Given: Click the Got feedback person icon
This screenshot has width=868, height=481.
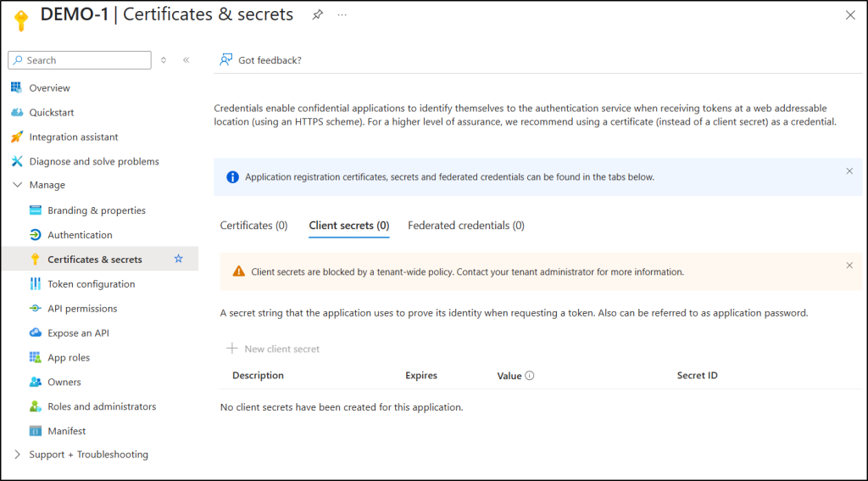Looking at the screenshot, I should 225,60.
